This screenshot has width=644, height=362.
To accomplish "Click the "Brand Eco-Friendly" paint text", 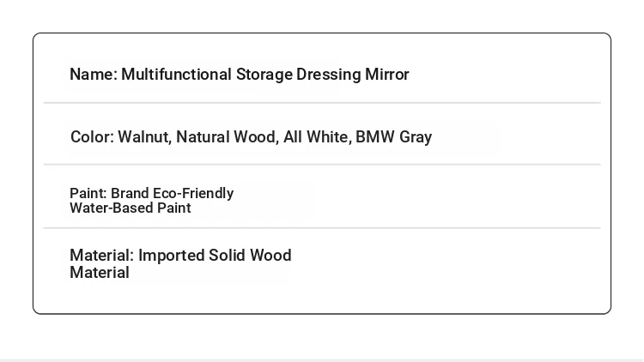I will click(172, 193).
